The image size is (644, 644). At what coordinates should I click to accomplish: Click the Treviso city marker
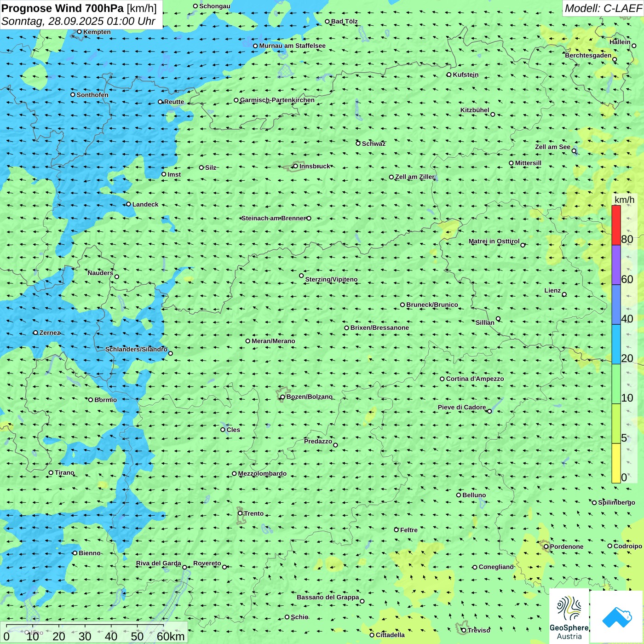click(464, 630)
